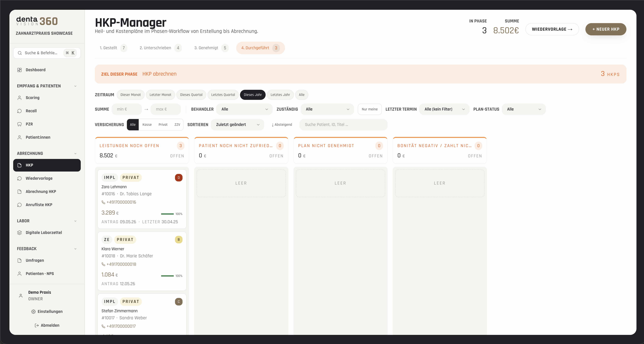Open the Behandler dropdown
Image resolution: width=644 pixels, height=344 pixels.
click(244, 109)
